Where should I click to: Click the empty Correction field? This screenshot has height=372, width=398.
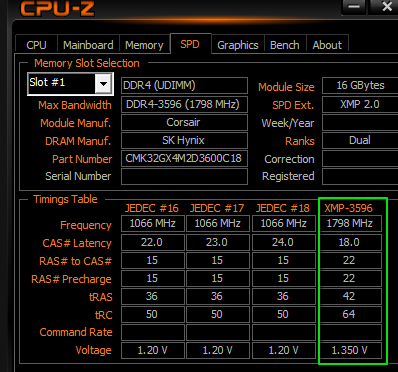[360, 158]
